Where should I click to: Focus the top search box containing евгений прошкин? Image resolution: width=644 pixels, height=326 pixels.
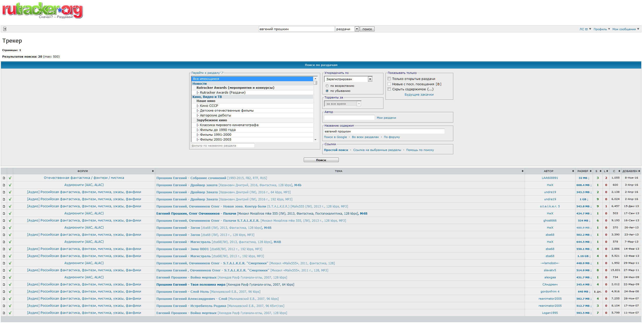(297, 29)
